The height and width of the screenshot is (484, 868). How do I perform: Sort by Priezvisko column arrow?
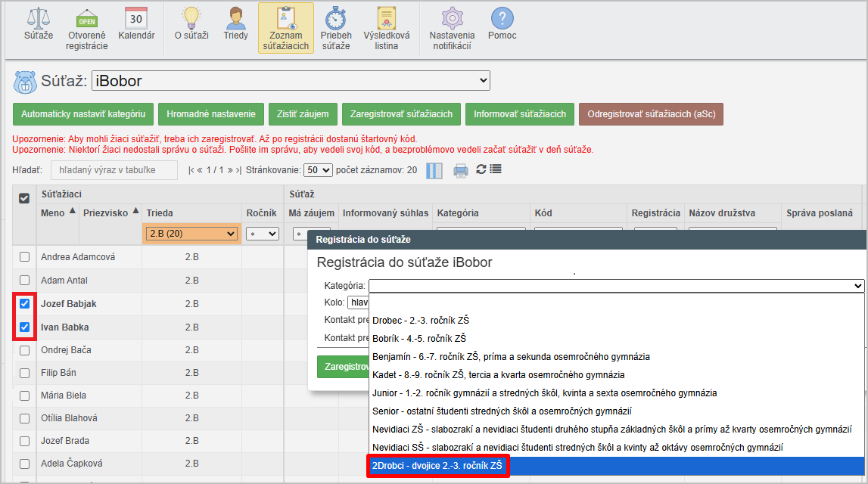[x=136, y=211]
